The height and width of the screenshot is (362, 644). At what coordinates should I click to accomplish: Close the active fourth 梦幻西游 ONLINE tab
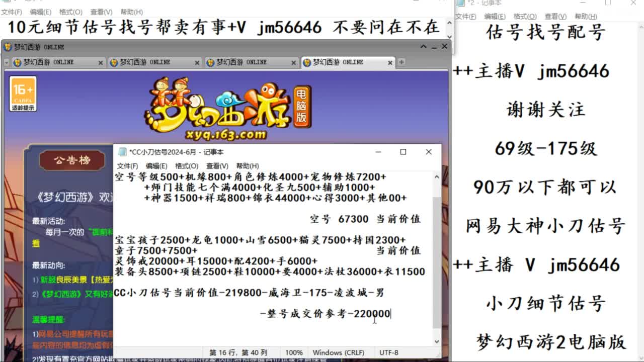390,63
